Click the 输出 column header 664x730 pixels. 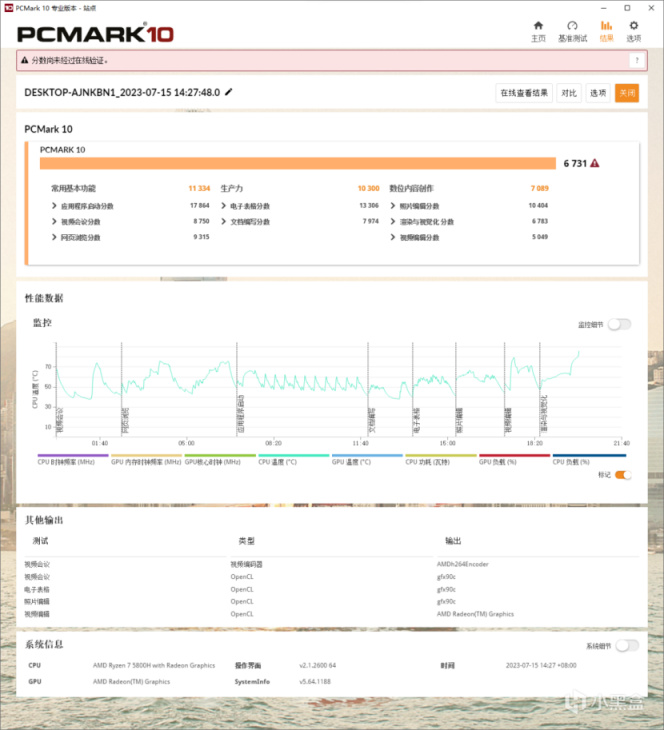[x=453, y=541]
